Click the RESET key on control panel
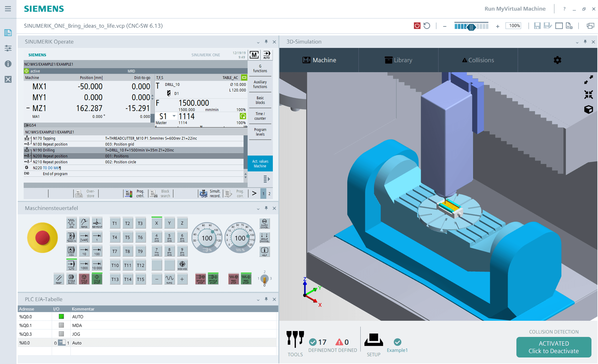Screen dimensions: 598x364 coord(59,279)
